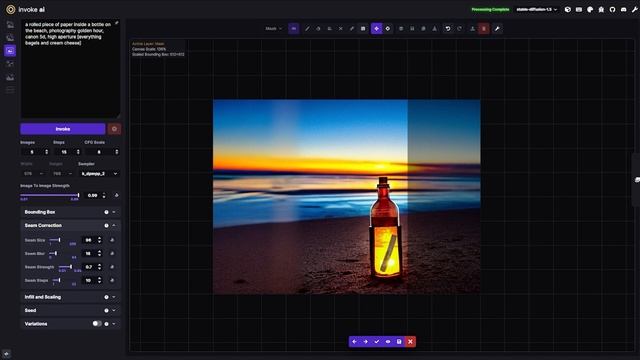640x360 pixels.
Task: Open the Sampler k_dpmpp_2 dropdown
Action: pyautogui.click(x=99, y=173)
